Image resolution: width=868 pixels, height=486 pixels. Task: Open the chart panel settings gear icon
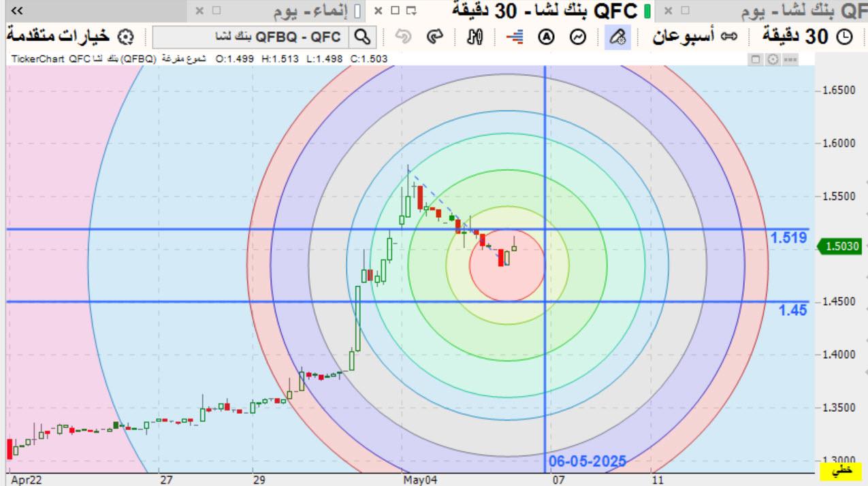coord(773,60)
